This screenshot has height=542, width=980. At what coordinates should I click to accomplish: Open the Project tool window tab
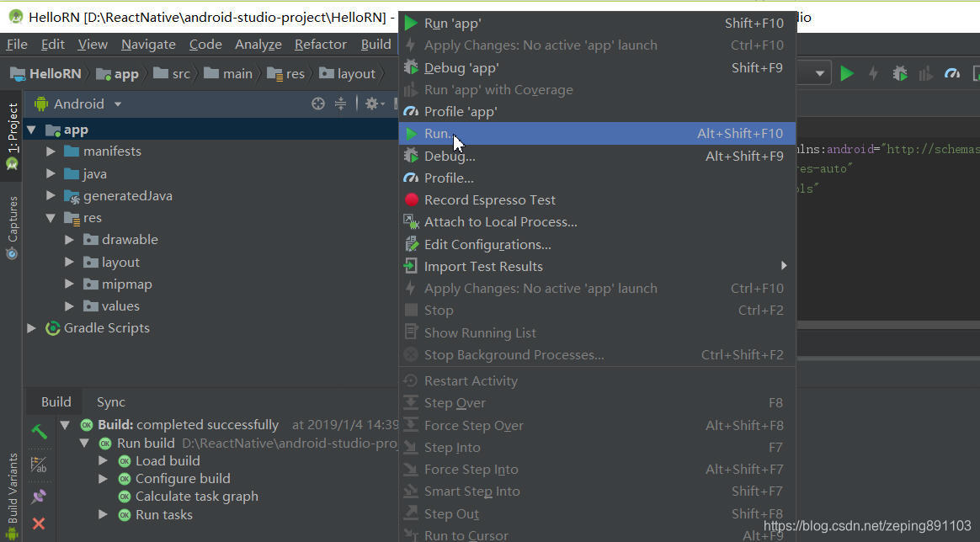point(12,136)
